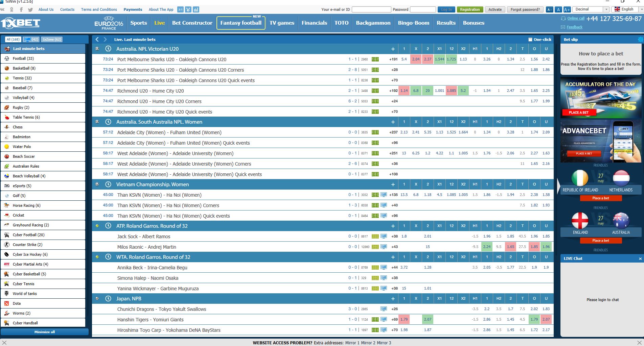Screen dimensions: 644x346
Task: Click clock icon for Japan NPB
Action: pos(108,299)
